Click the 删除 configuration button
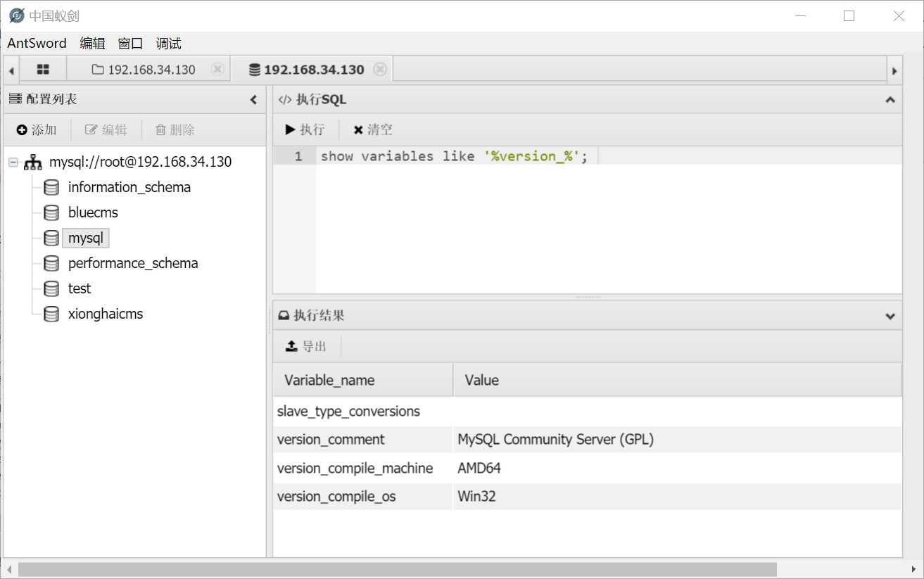The image size is (924, 579). 175,129
